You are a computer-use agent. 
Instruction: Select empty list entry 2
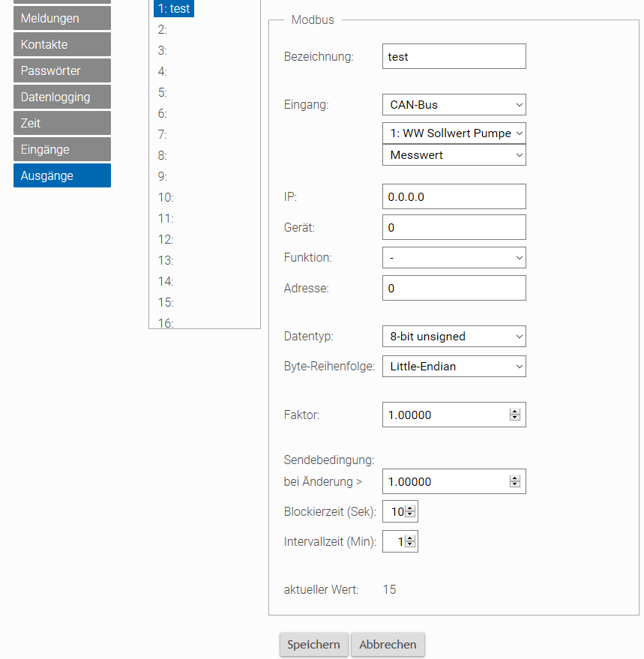[162, 29]
